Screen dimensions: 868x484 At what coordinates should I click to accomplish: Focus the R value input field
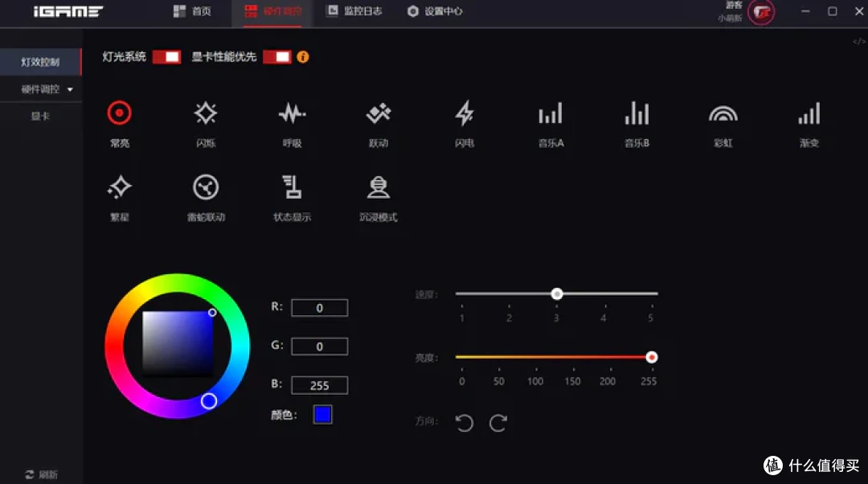tap(319, 308)
